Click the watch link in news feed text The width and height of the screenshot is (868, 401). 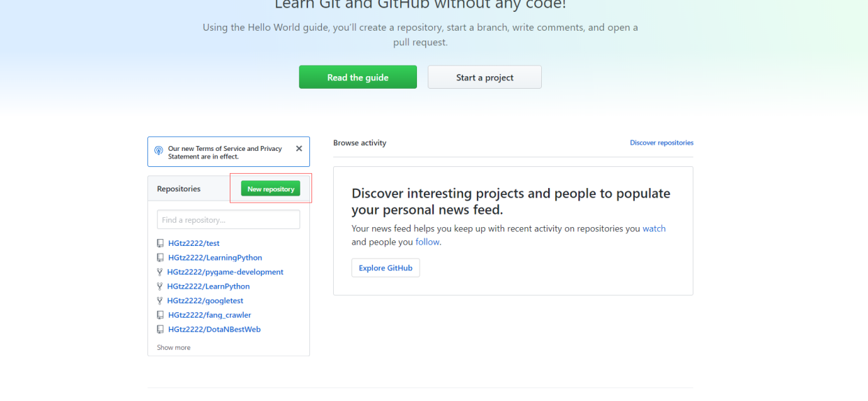(x=654, y=228)
